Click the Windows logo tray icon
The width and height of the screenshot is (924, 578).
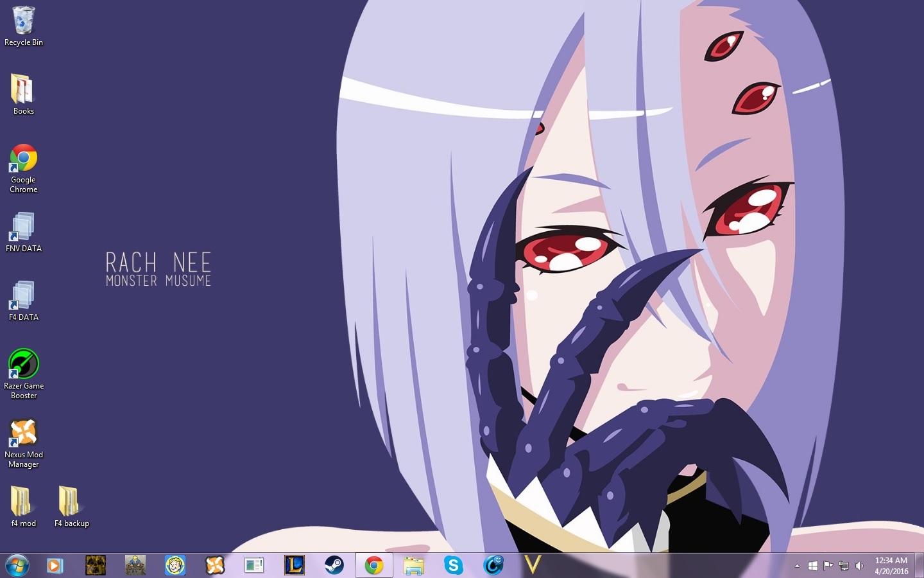coord(812,566)
